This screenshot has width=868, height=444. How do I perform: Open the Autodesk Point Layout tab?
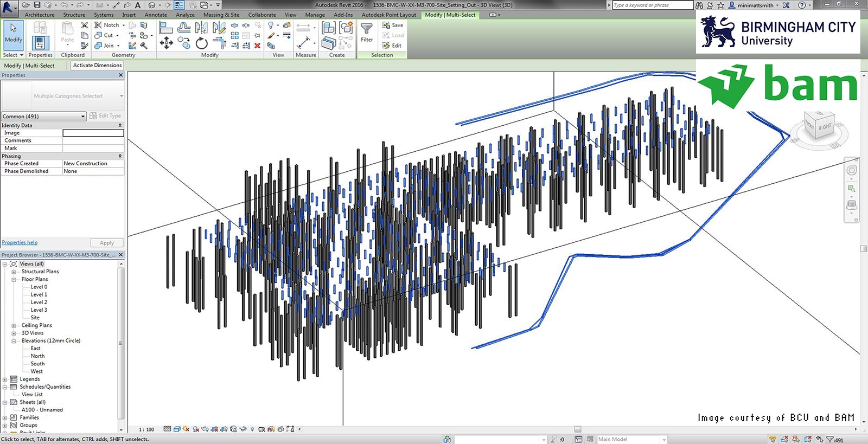(389, 15)
